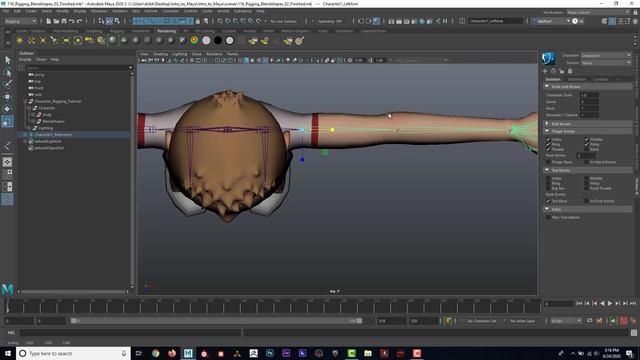Open Chrome from the Windows taskbar

pyautogui.click(x=156, y=353)
